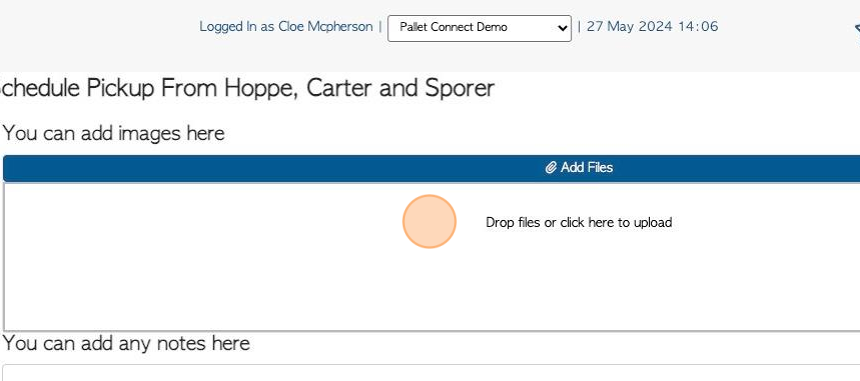Click the date and time '27 May 2024 14:06'
The height and width of the screenshot is (381, 860).
(652, 26)
